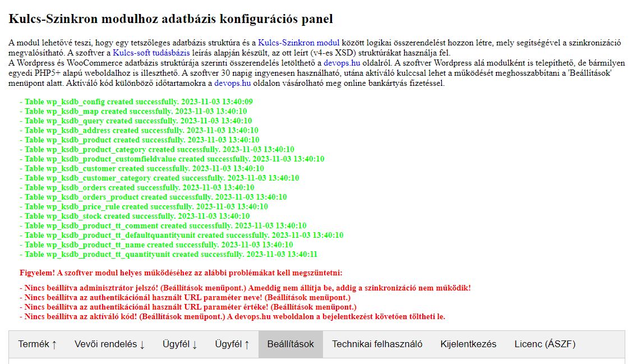The width and height of the screenshot is (632, 364).
Task: Click 'wp_ksdb_product_tt_name created' line
Action: (x=156, y=245)
